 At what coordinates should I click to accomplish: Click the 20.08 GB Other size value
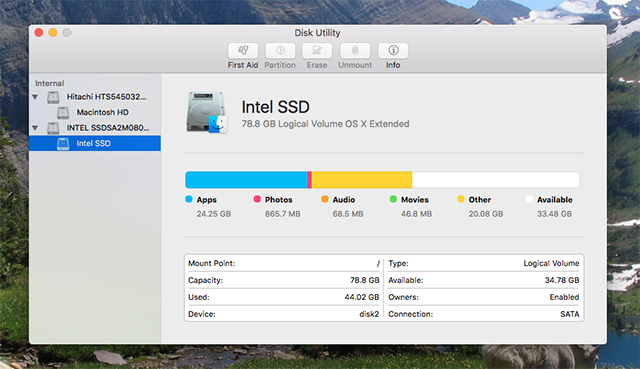point(486,214)
